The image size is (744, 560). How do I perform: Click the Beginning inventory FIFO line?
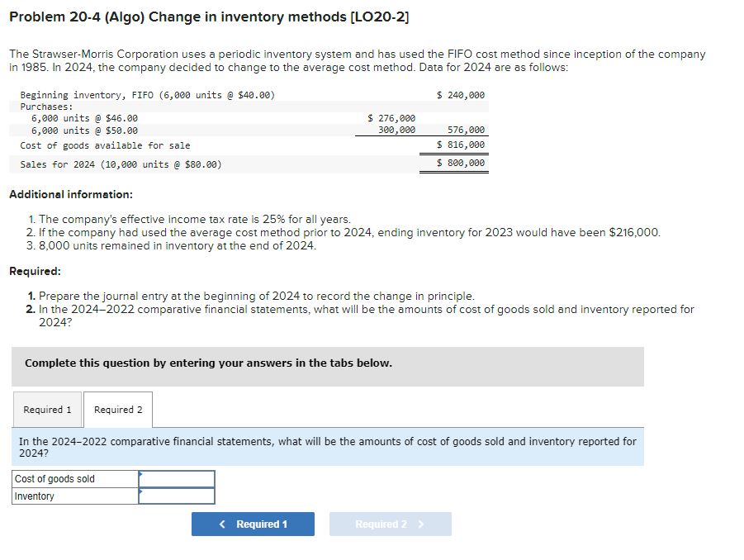(x=145, y=94)
